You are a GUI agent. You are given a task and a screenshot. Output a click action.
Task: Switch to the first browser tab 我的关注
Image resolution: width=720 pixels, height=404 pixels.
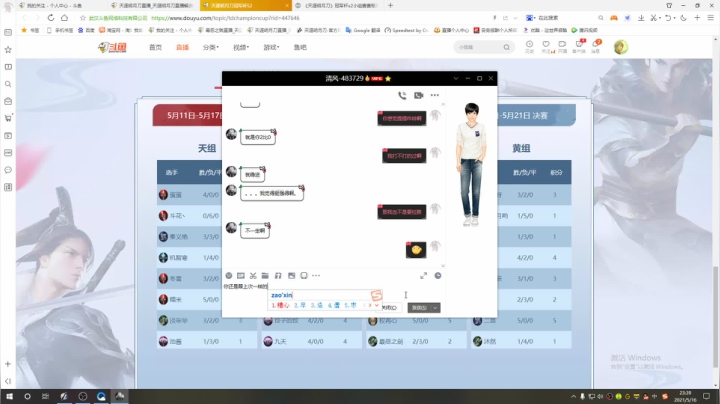pyautogui.click(x=59, y=6)
